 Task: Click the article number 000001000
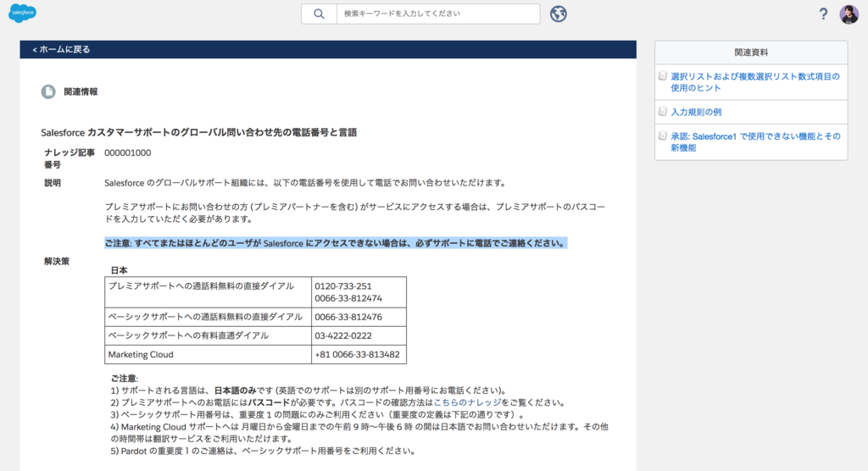128,152
